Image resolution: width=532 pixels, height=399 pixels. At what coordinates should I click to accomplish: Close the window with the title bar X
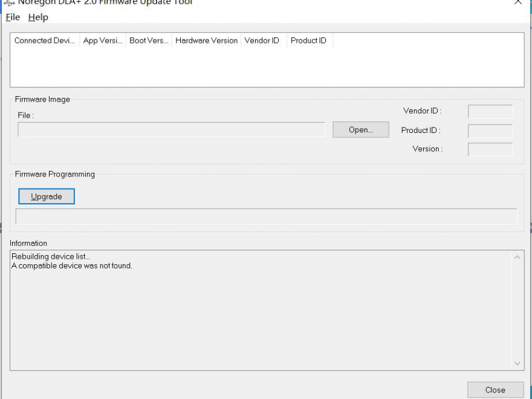tap(517, 2)
